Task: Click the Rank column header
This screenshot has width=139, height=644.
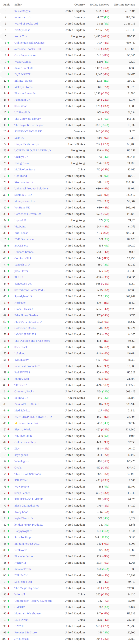Action: click(7, 4)
